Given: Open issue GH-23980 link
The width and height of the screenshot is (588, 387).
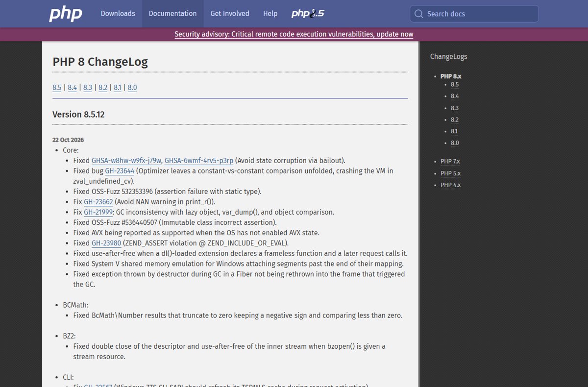Looking at the screenshot, I should (106, 243).
